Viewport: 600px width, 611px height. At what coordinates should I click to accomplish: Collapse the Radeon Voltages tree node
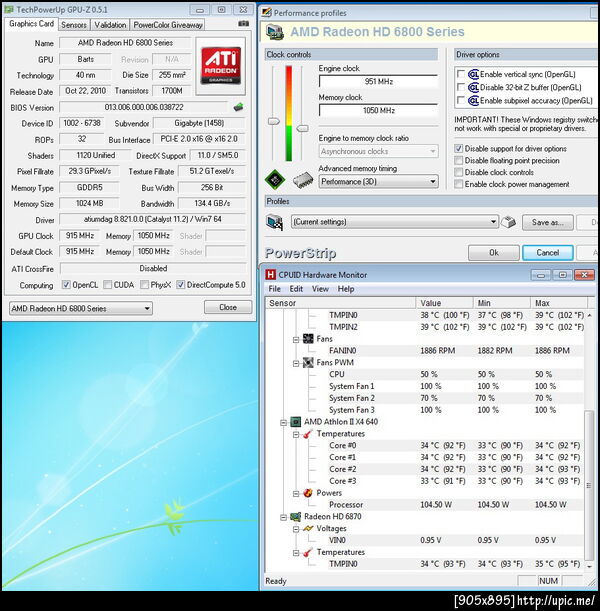coord(296,529)
